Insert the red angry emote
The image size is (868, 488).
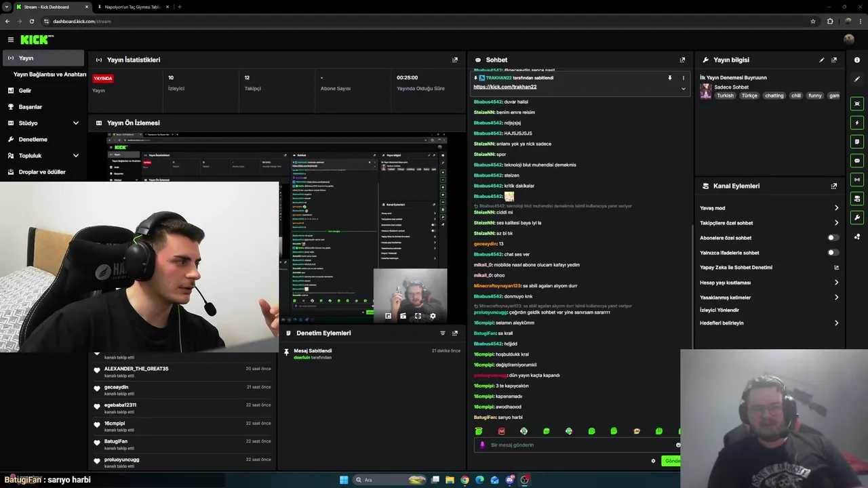[501, 431]
